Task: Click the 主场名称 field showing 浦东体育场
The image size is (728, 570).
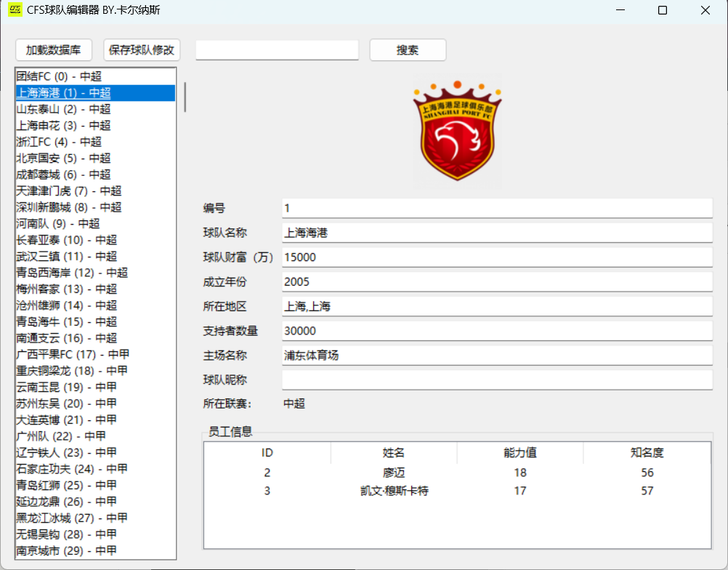Action: [x=497, y=356]
